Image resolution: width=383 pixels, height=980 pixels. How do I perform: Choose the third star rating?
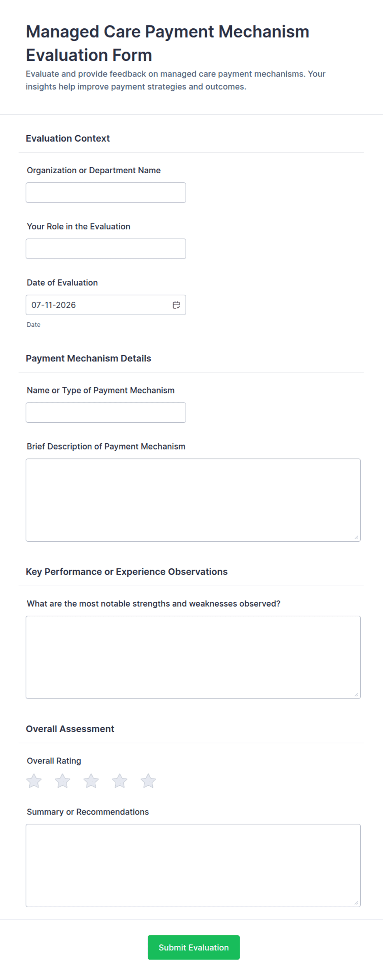click(91, 781)
